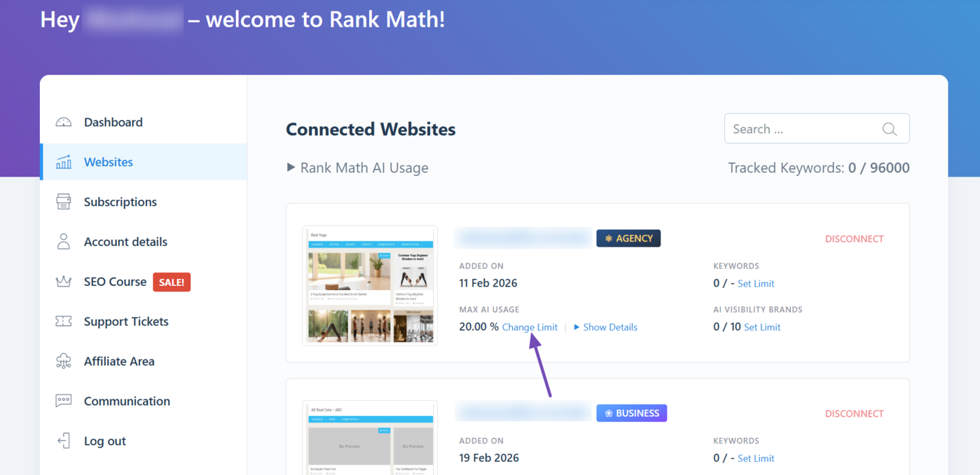Click the SEO Course crown icon
This screenshot has height=475, width=980.
click(64, 282)
